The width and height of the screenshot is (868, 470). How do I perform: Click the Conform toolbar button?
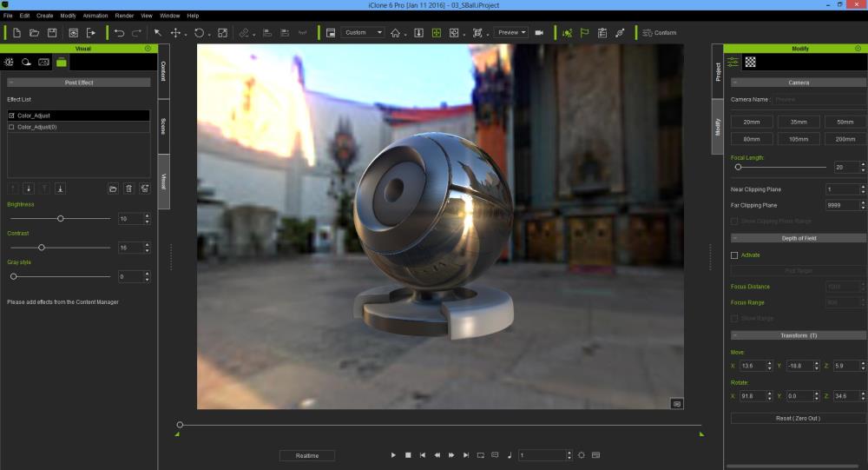point(659,33)
